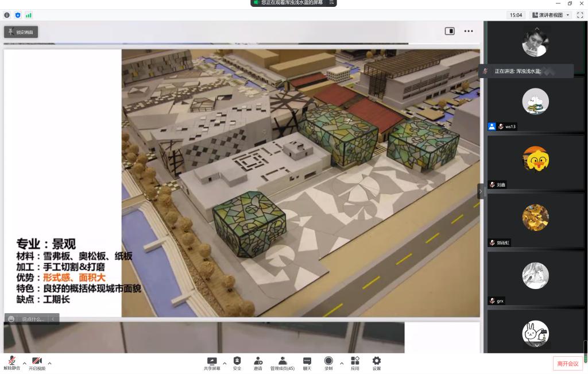This screenshot has height=374, width=588.
Task: Open the 聊天 chat icon
Action: coord(307,361)
